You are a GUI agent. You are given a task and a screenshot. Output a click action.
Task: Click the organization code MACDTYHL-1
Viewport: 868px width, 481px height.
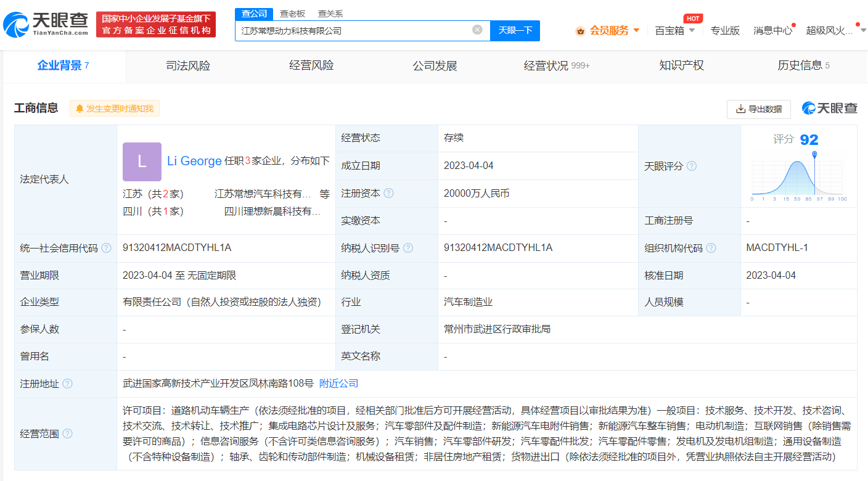click(777, 248)
